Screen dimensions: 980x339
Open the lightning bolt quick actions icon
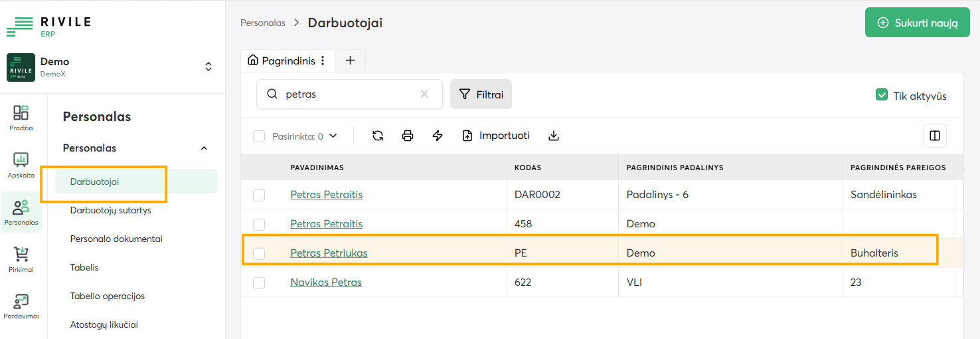(x=438, y=136)
